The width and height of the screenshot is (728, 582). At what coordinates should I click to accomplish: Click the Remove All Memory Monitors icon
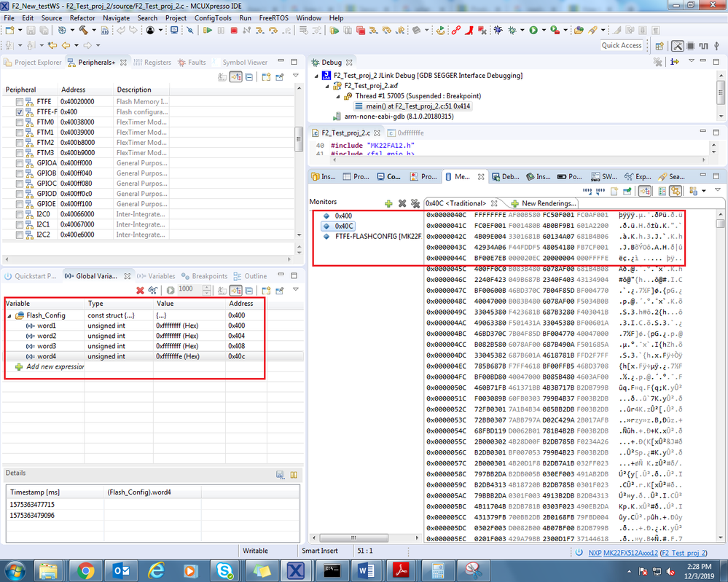click(x=415, y=203)
